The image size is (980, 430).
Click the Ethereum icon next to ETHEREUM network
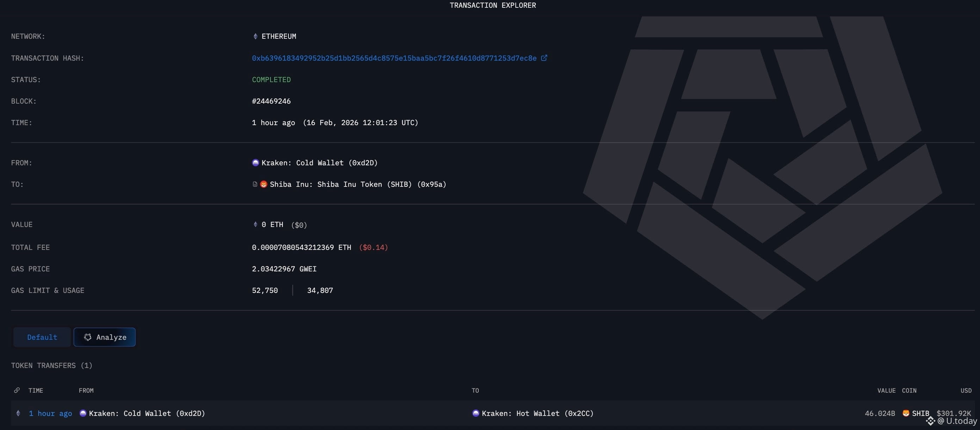click(x=255, y=36)
